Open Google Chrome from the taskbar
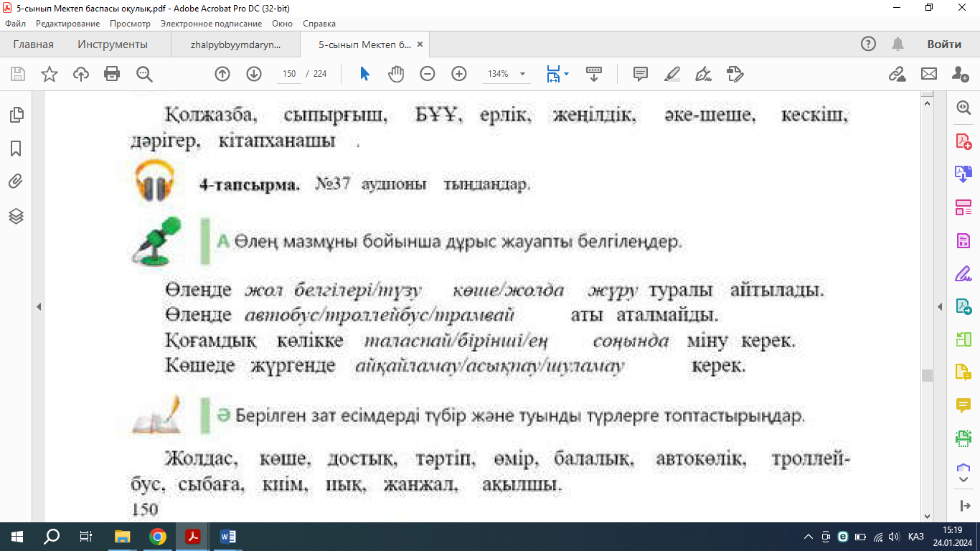980x551 pixels. tap(158, 537)
